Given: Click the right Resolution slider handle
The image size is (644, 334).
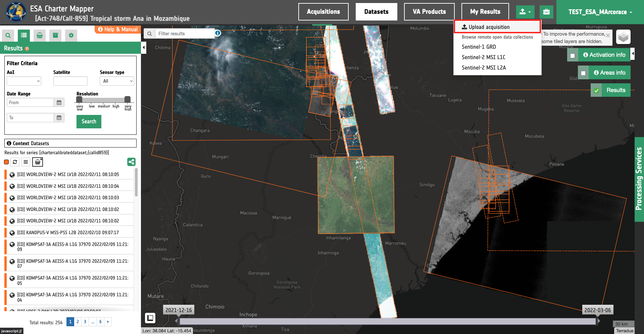Looking at the screenshot, I should click(128, 99).
